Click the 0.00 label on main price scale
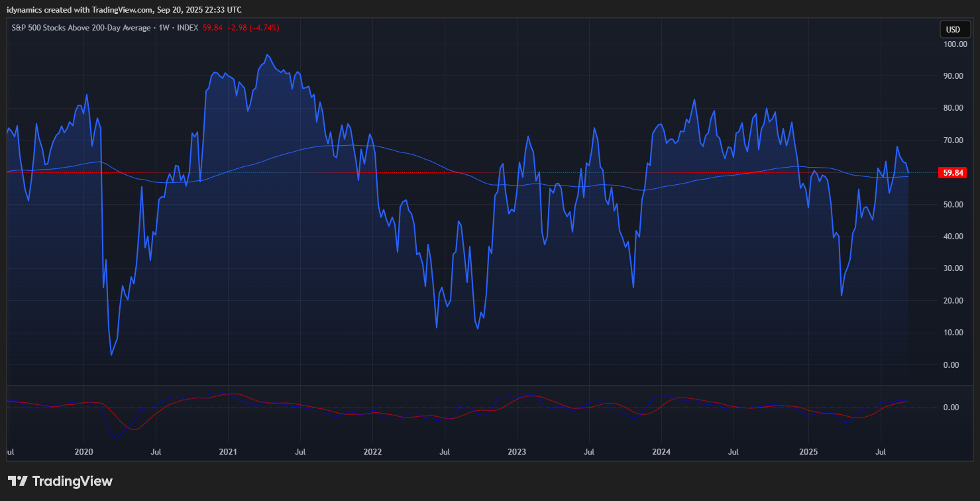 click(x=950, y=365)
